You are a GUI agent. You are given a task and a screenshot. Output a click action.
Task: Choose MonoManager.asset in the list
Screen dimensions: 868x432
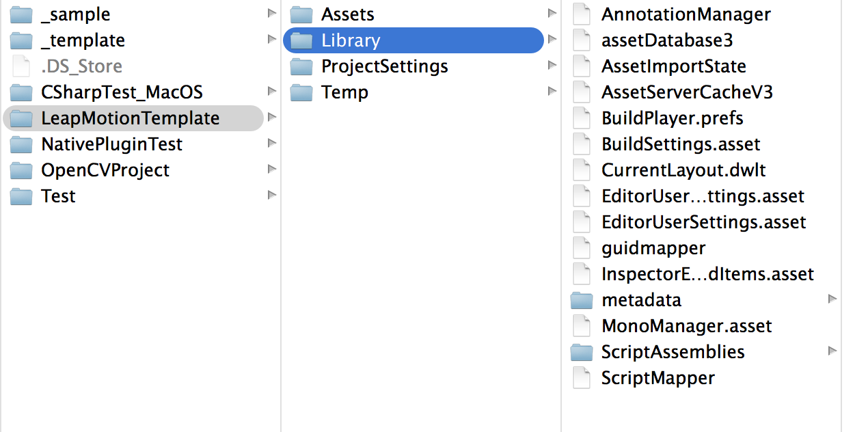(x=701, y=326)
